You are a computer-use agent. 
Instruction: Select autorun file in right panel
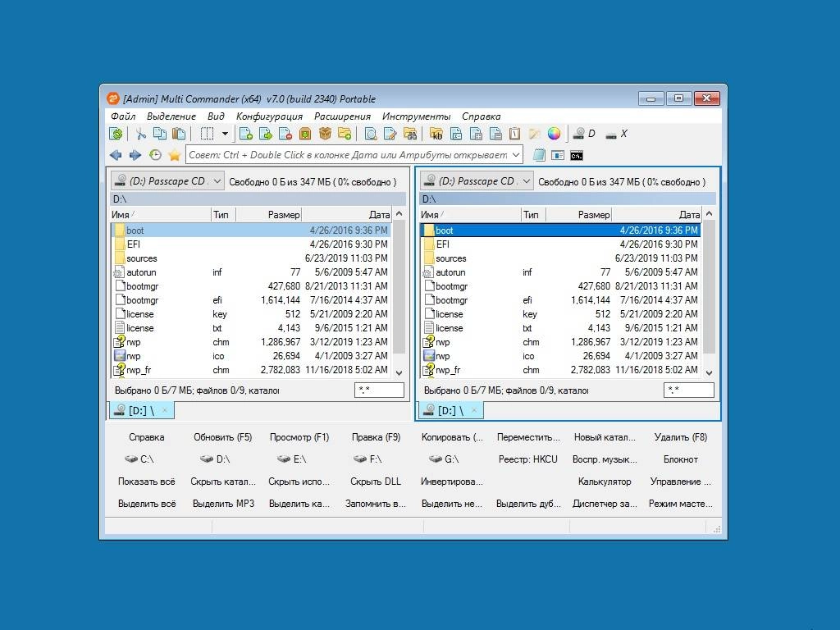point(560,272)
